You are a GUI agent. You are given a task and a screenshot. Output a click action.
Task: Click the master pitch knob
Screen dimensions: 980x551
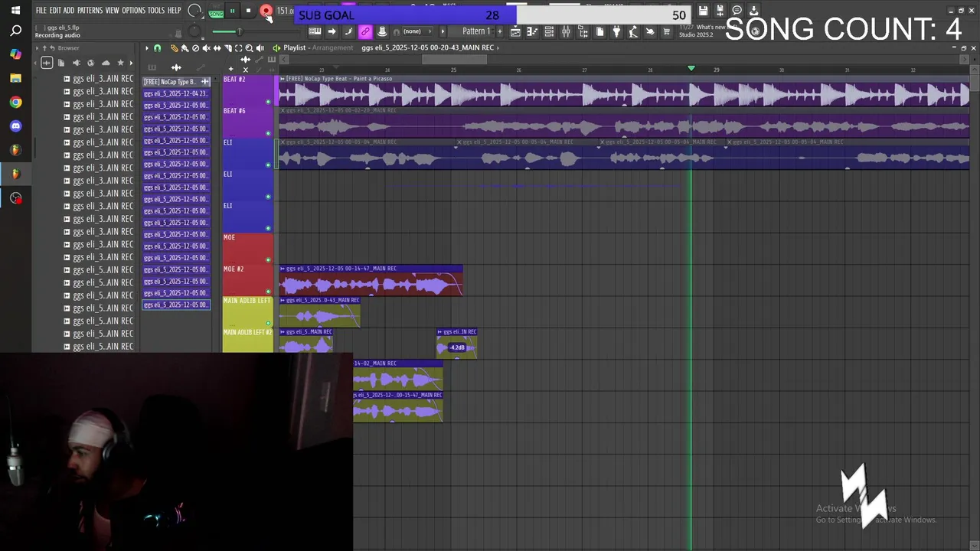194,31
